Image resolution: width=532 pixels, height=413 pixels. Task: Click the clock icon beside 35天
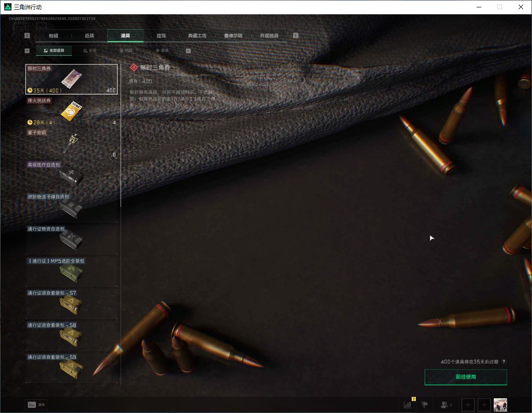pyautogui.click(x=30, y=90)
